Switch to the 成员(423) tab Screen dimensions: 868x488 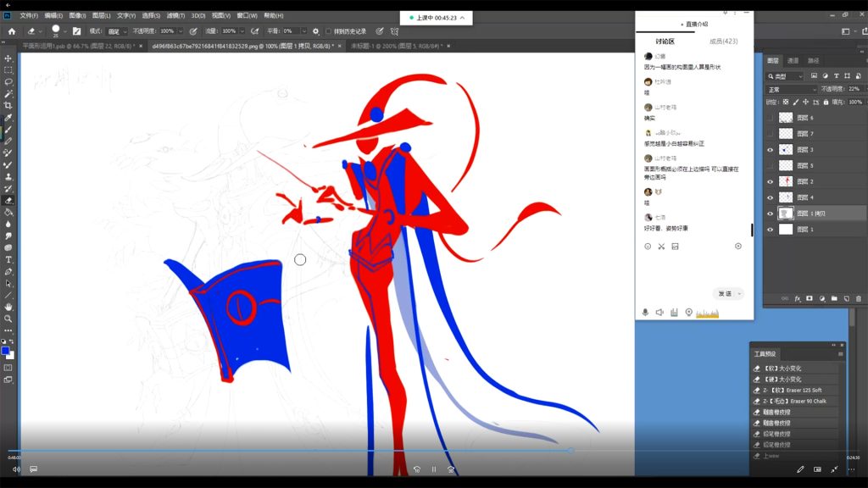(x=722, y=42)
